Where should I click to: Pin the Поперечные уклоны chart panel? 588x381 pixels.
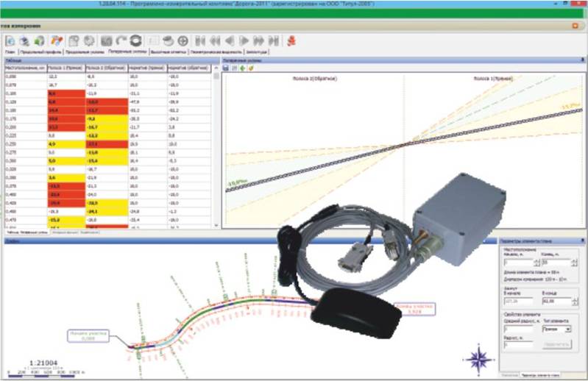click(x=582, y=60)
